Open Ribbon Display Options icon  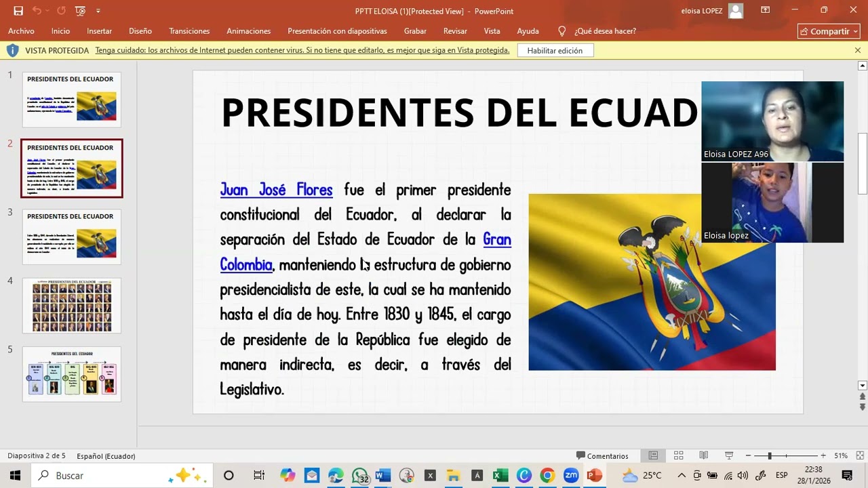tap(765, 11)
